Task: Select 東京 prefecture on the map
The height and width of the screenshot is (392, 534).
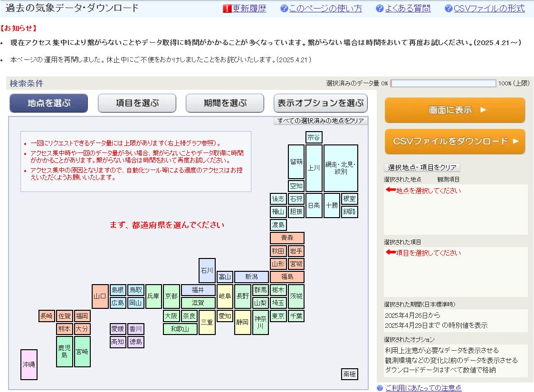Action: point(278,316)
